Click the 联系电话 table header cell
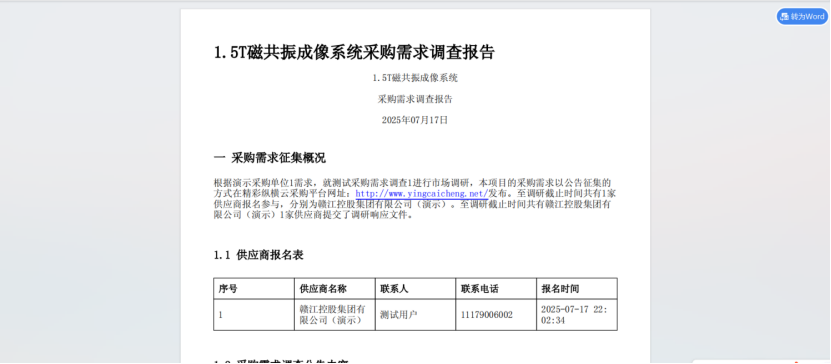Screen dimensions: 831x364 click(x=496, y=289)
